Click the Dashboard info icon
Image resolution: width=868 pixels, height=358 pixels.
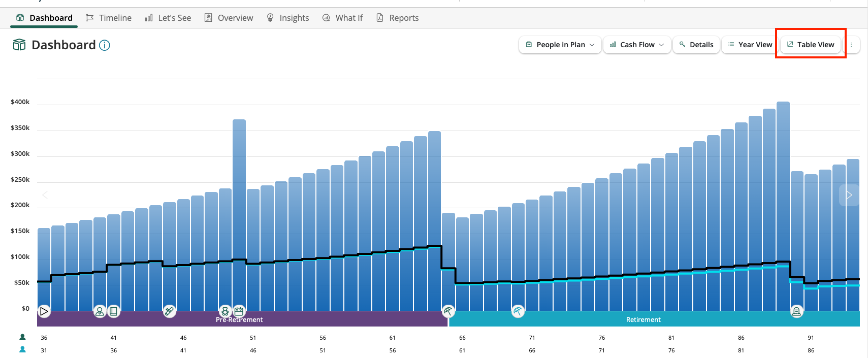pyautogui.click(x=105, y=45)
